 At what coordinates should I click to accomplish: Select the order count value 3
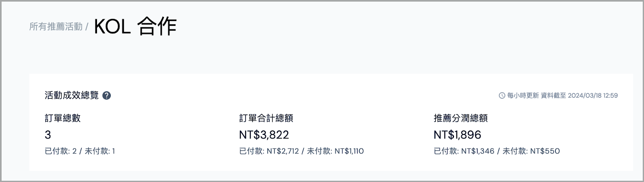coord(48,134)
